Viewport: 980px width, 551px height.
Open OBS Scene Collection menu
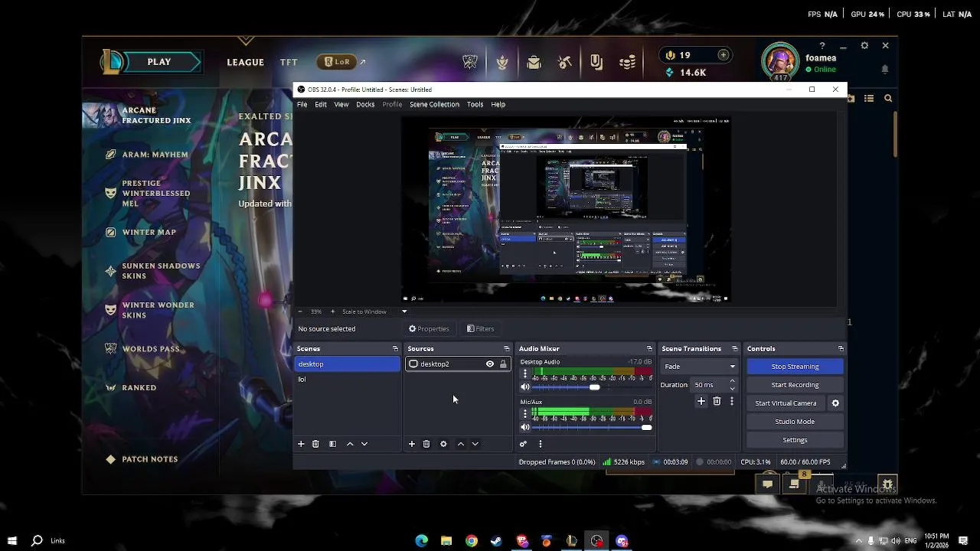click(434, 105)
